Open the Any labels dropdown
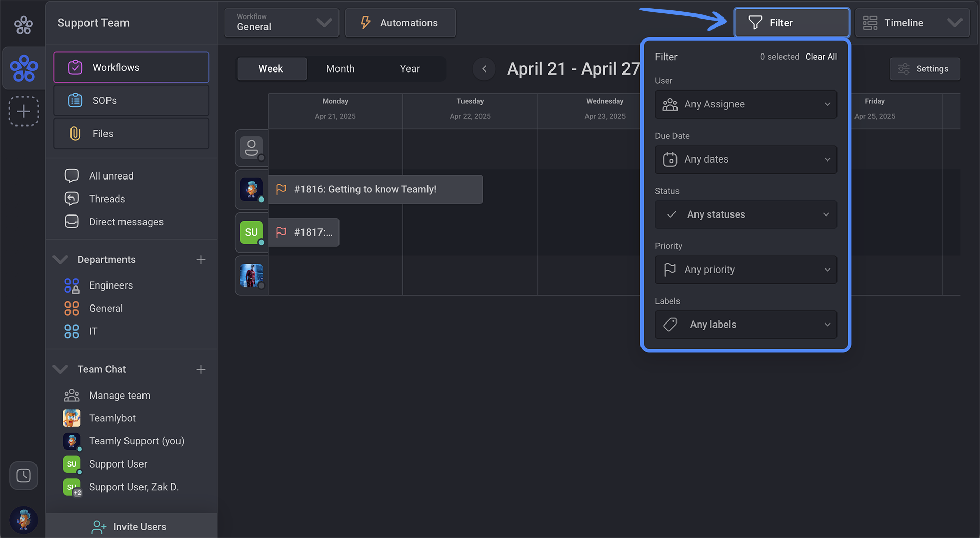The height and width of the screenshot is (538, 980). (x=745, y=325)
